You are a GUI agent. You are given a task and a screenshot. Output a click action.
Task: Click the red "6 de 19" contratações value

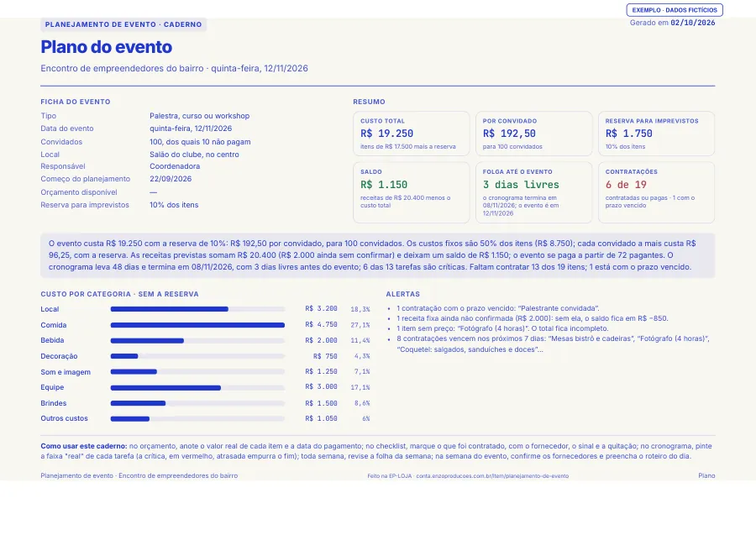(x=626, y=185)
